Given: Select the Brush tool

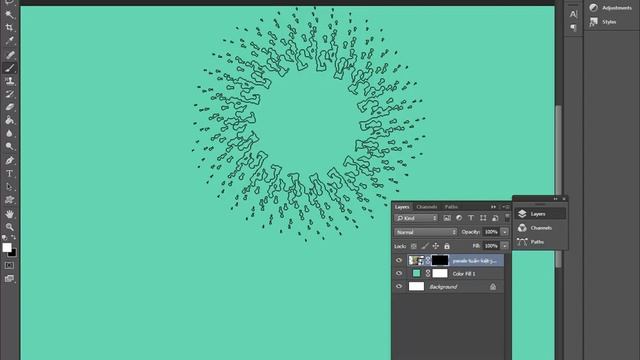Looking at the screenshot, I should (9, 68).
